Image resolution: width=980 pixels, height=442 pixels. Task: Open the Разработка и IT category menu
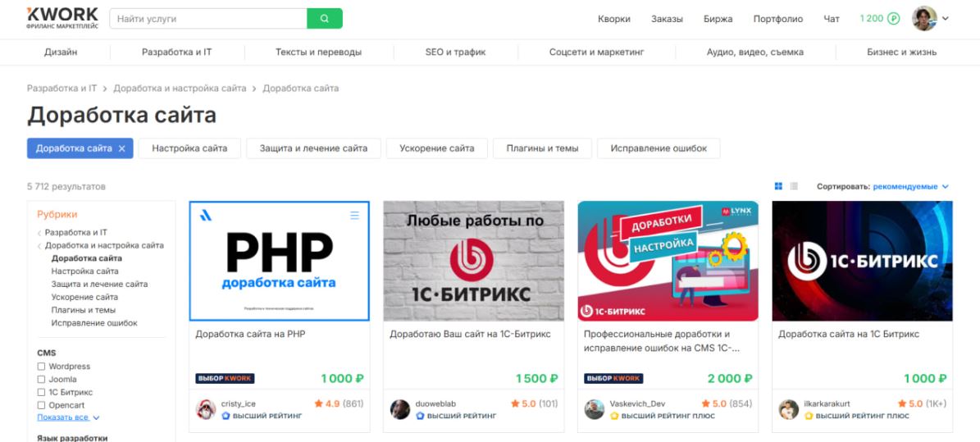tap(177, 52)
